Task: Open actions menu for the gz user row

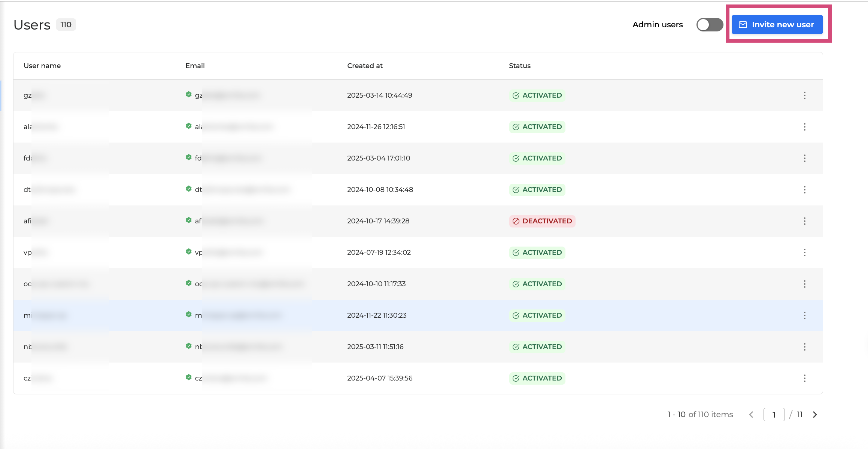Action: coord(804,95)
